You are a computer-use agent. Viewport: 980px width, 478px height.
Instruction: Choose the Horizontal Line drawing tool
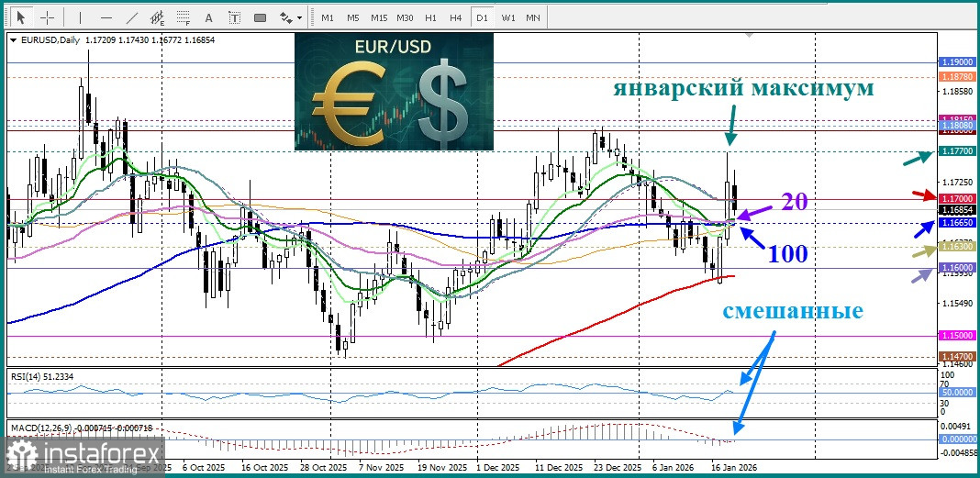106,17
